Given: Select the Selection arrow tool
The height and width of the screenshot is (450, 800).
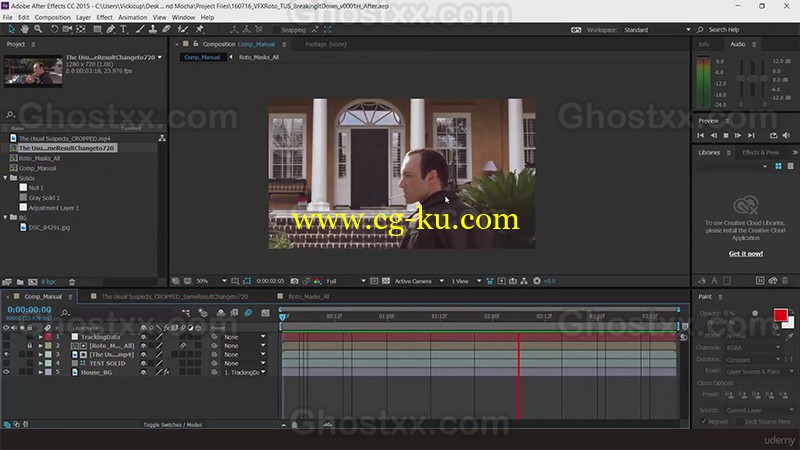Looking at the screenshot, I should pos(11,30).
